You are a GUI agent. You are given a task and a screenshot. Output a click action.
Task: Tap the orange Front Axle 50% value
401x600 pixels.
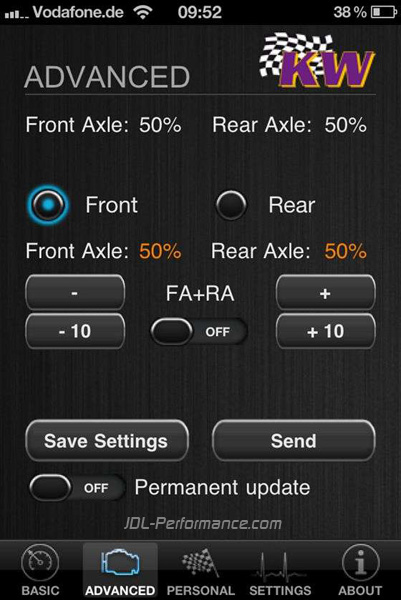[160, 251]
